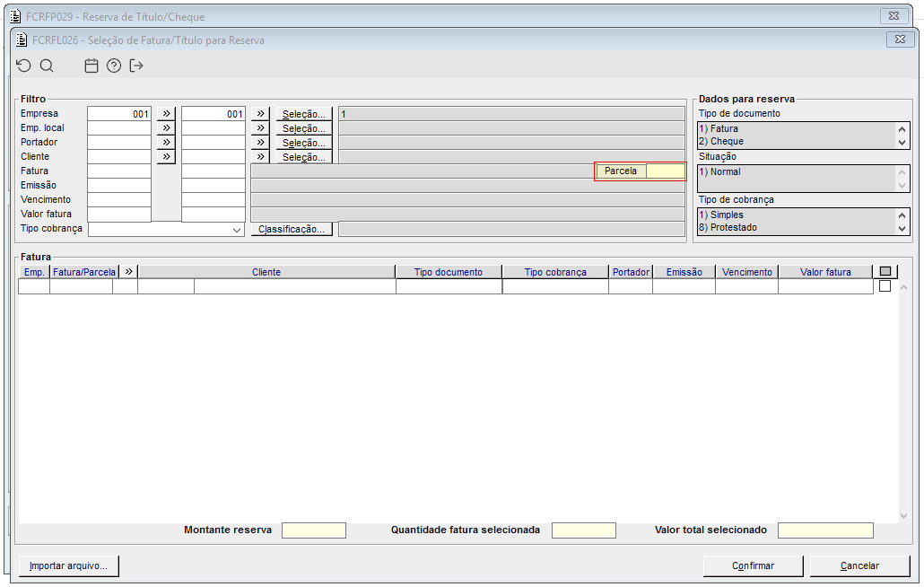Open the help question mark icon
Viewport: 924px width, 587px height.
click(x=114, y=66)
